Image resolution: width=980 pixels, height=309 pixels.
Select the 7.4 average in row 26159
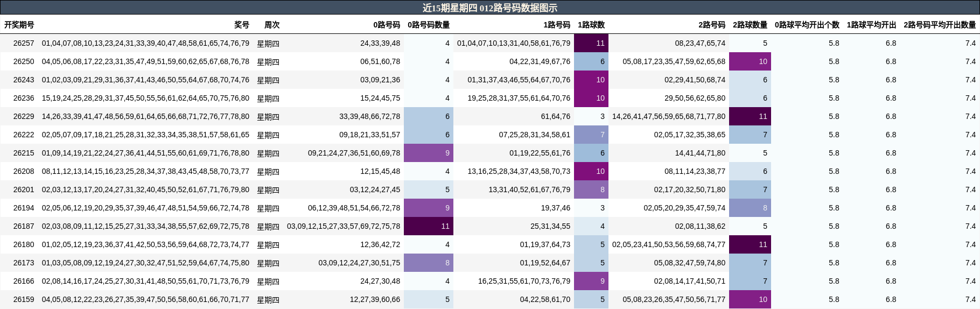pos(970,299)
